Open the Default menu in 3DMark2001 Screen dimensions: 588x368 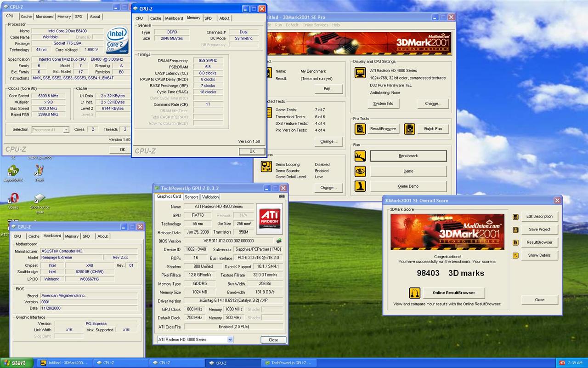[292, 25]
